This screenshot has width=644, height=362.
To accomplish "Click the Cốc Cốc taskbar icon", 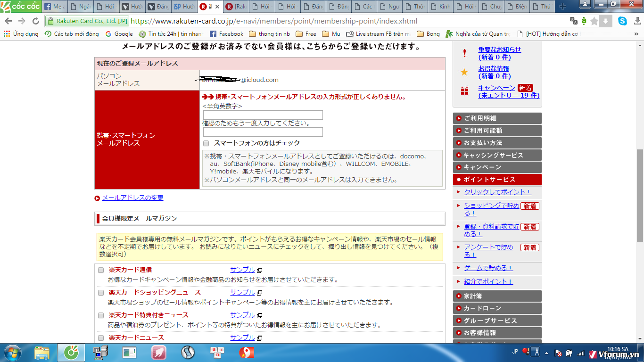I will (71, 353).
